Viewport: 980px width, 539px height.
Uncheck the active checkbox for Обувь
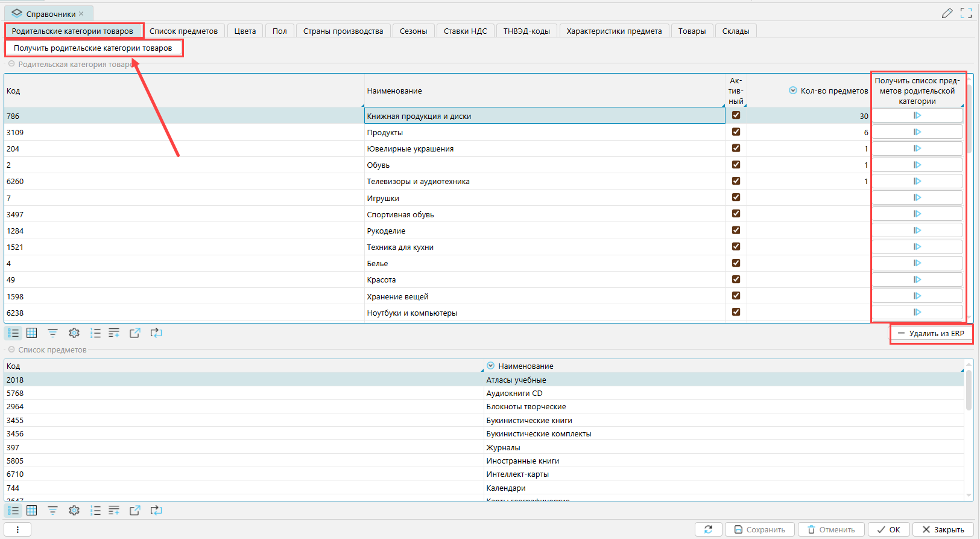pyautogui.click(x=736, y=165)
